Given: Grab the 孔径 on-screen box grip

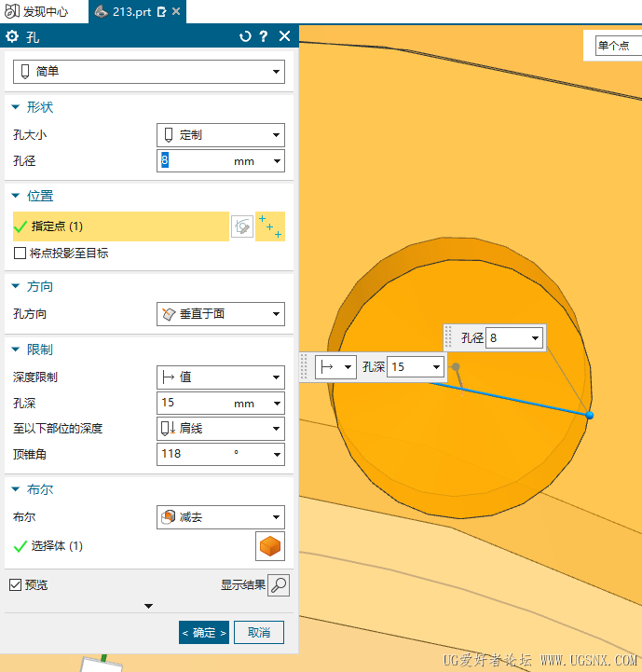Looking at the screenshot, I should coord(448,337).
